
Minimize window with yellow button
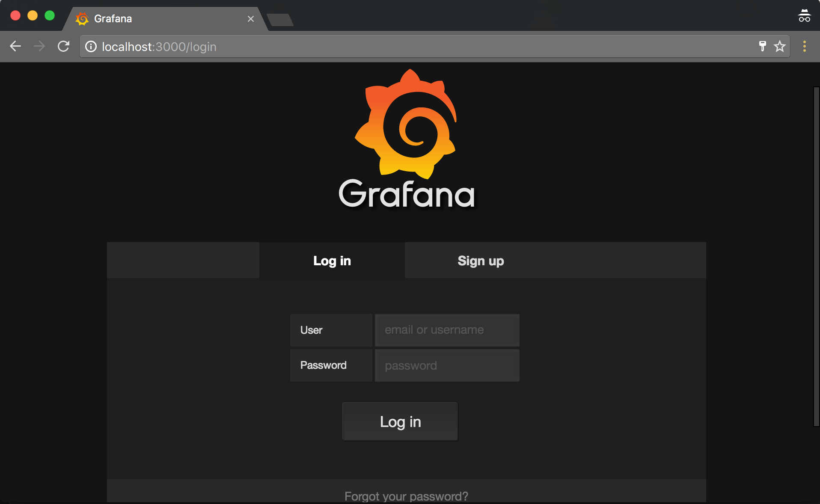pos(33,15)
